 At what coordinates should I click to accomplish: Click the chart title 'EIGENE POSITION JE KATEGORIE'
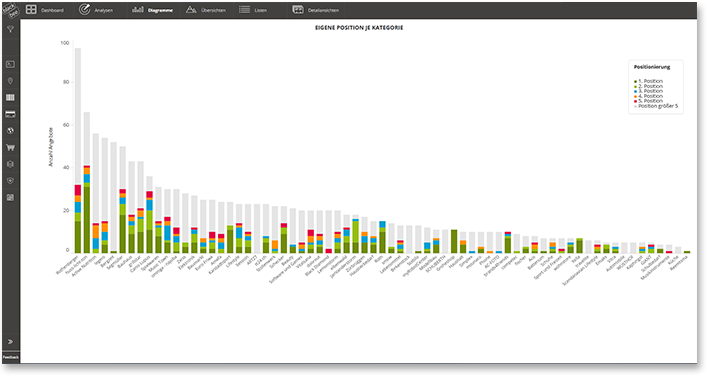point(359,28)
